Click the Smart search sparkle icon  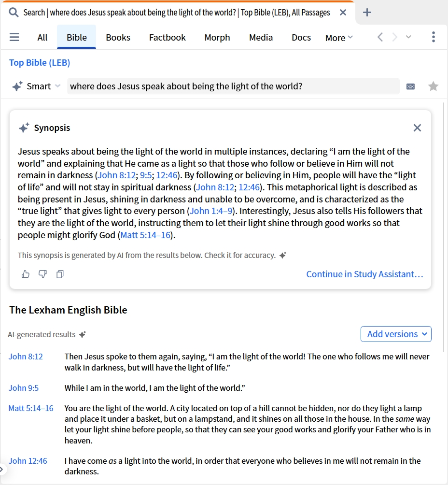[17, 86]
